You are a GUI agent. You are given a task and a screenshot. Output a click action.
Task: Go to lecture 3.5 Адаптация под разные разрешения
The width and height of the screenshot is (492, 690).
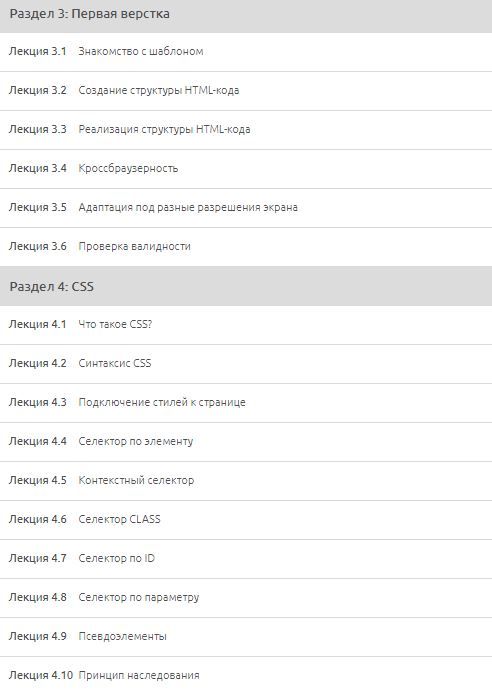pos(246,208)
